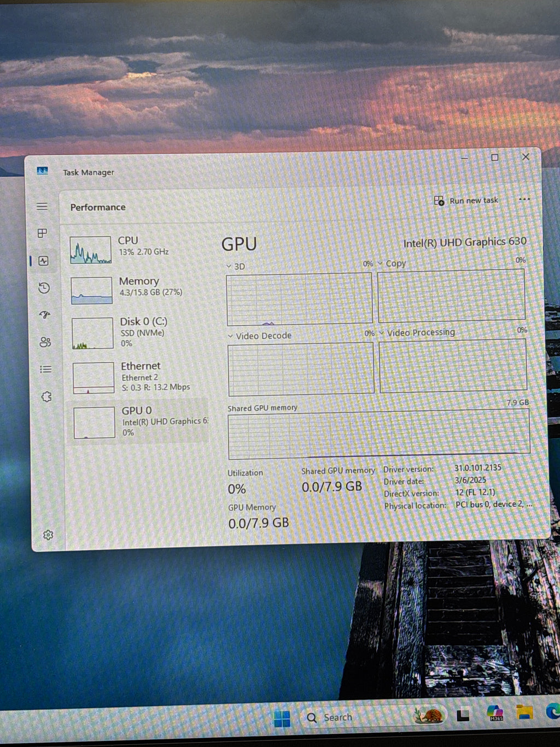The image size is (560, 747).
Task: Click the SSD (NVMe) disk label
Action: coord(142,333)
